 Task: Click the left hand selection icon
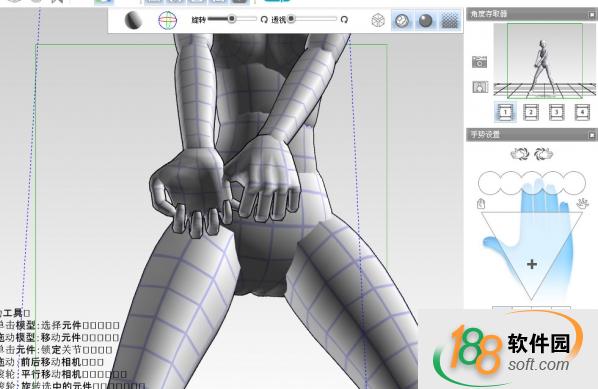tap(519, 154)
